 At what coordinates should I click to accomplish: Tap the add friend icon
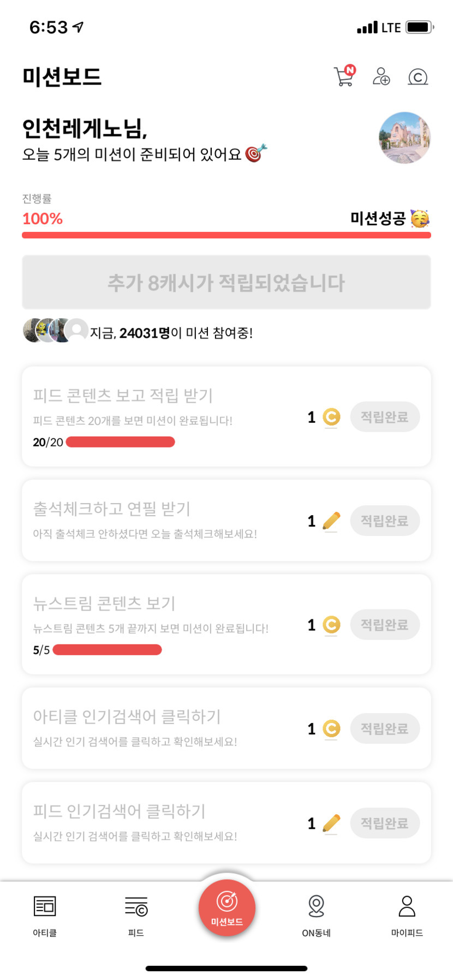(381, 76)
